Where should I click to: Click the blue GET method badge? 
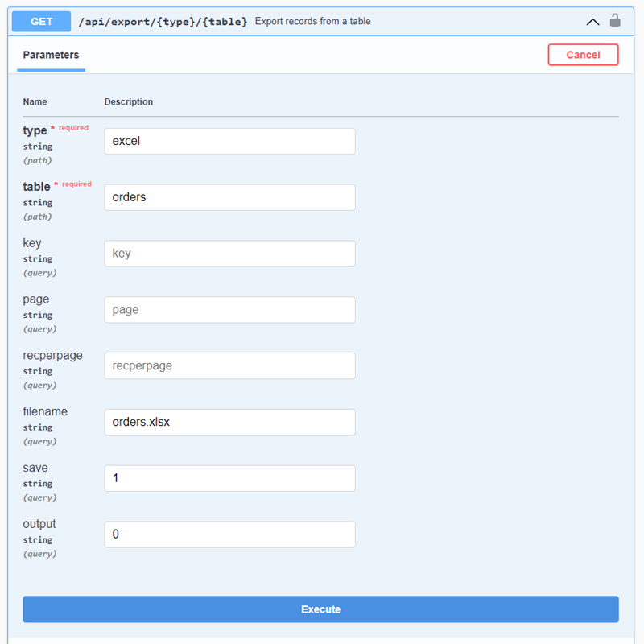tap(42, 21)
